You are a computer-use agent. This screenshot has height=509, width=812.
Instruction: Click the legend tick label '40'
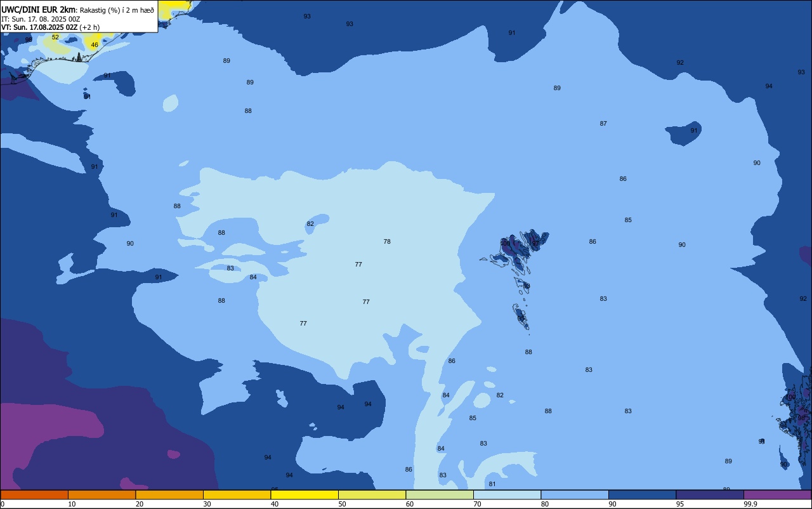click(275, 504)
